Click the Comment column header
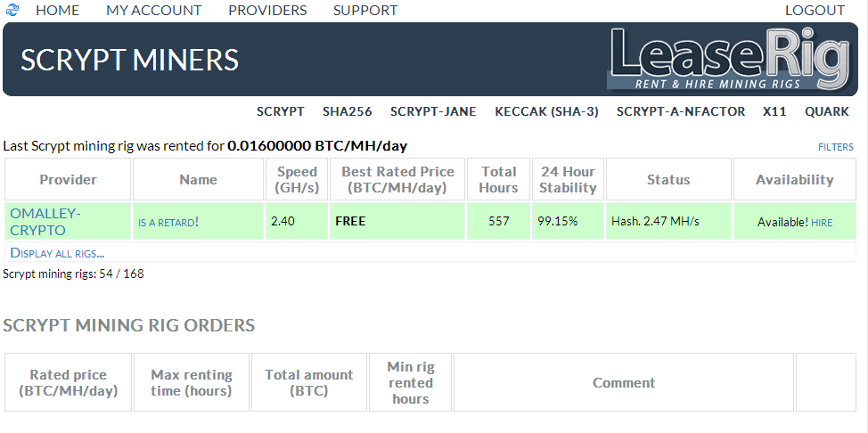The height and width of the screenshot is (433, 868). coord(624,382)
